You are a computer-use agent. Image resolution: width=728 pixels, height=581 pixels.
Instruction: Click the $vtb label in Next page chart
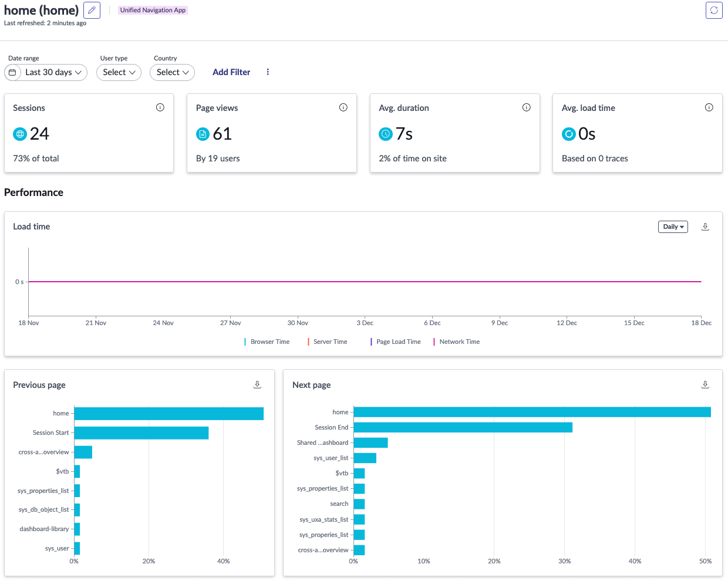click(342, 473)
